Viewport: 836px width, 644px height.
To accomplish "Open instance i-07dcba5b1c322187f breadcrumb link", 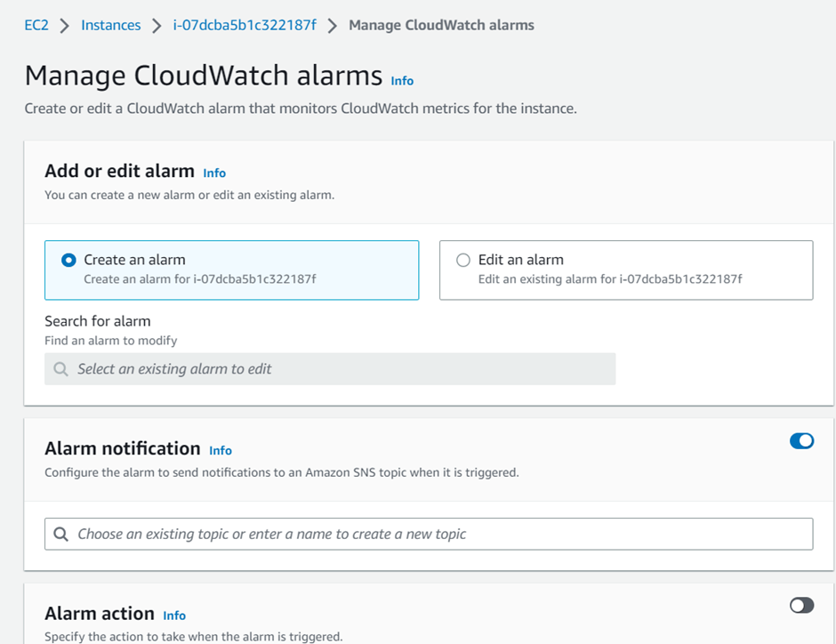I will pos(245,25).
